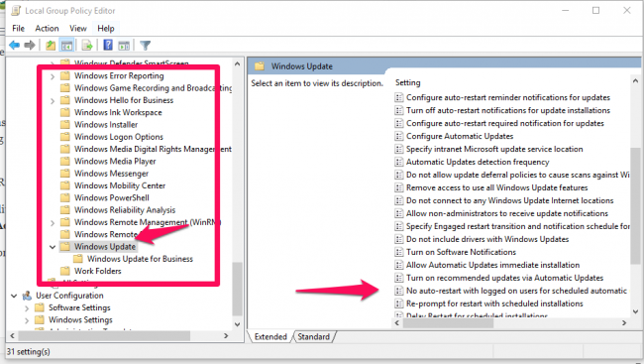The height and width of the screenshot is (364, 644).
Task: Select Windows Logon Options folder
Action: 118,137
